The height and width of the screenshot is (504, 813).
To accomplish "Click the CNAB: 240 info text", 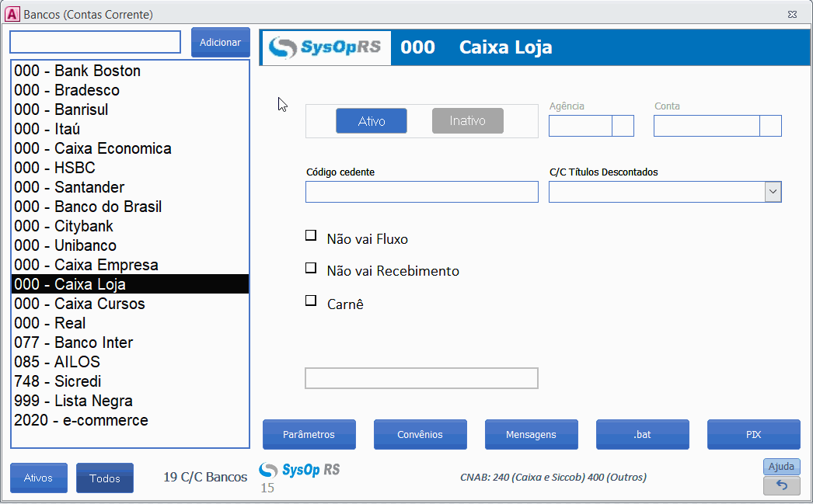I will (553, 477).
